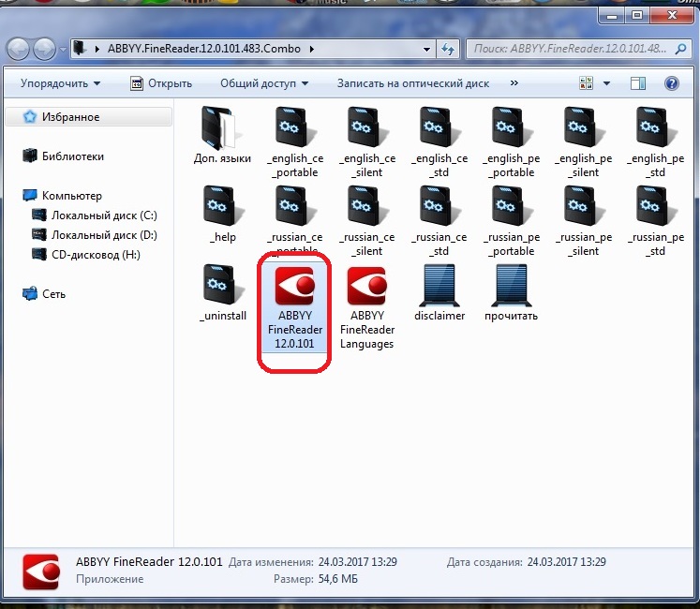Open the Доп. языки folder
The height and width of the screenshot is (609, 700).
pyautogui.click(x=222, y=135)
